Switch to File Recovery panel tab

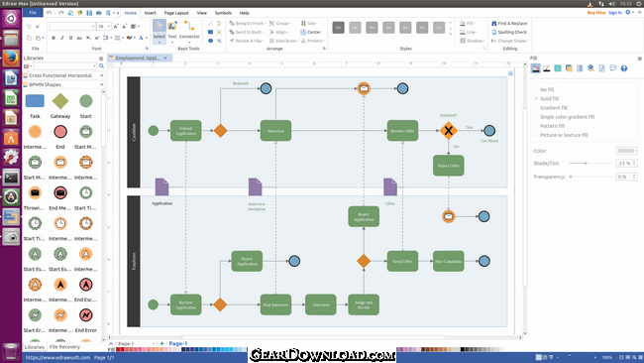64,347
